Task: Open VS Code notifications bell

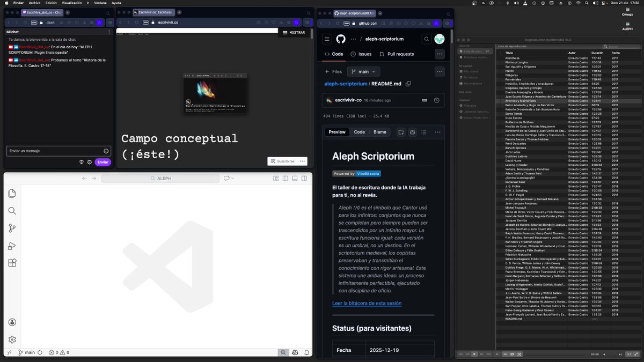Action: coord(306,352)
